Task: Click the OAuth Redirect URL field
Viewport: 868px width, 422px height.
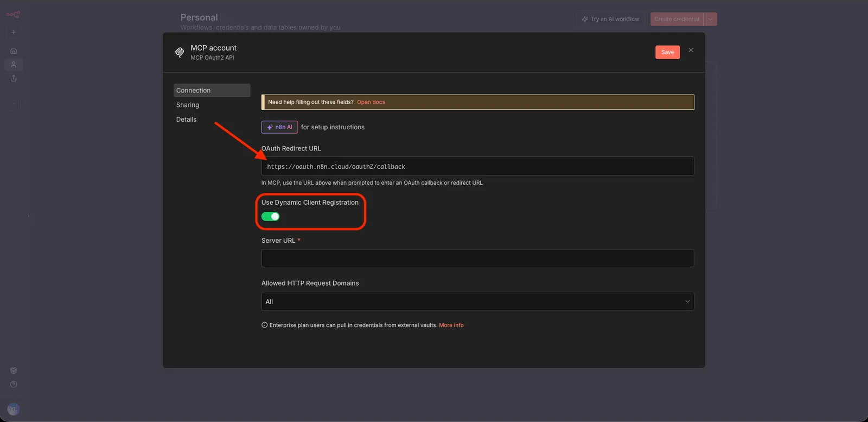Action: tap(477, 166)
